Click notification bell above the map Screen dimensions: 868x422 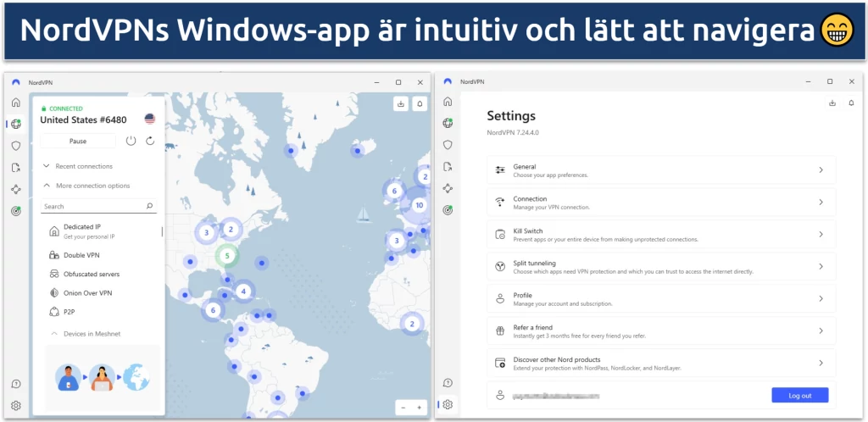click(420, 103)
